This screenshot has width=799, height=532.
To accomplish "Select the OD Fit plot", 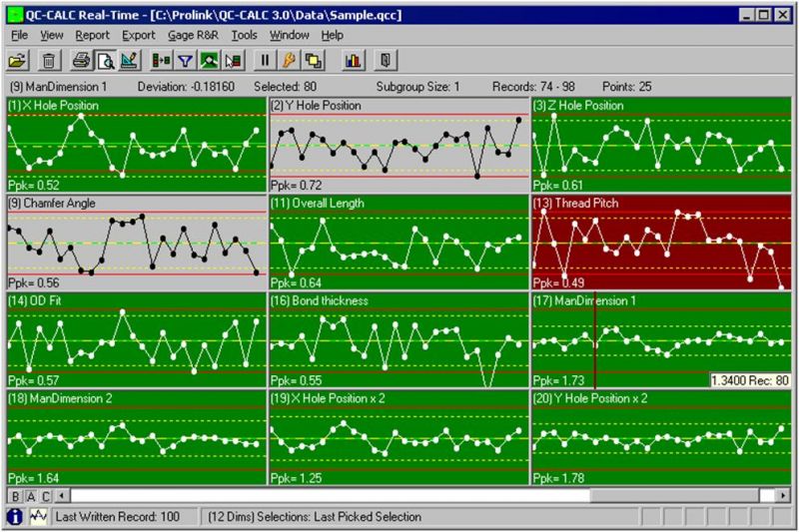I will point(137,339).
